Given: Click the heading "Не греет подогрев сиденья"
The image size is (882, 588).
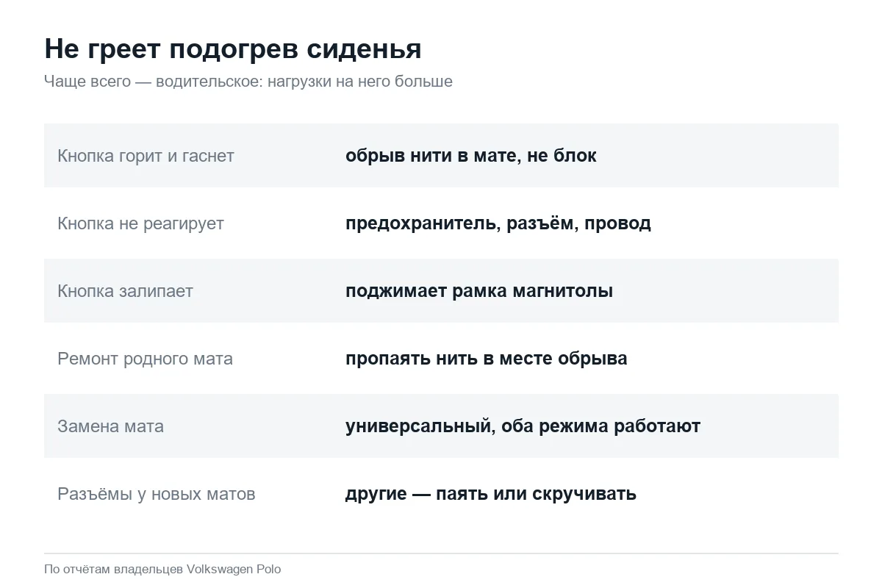Looking at the screenshot, I should point(233,49).
